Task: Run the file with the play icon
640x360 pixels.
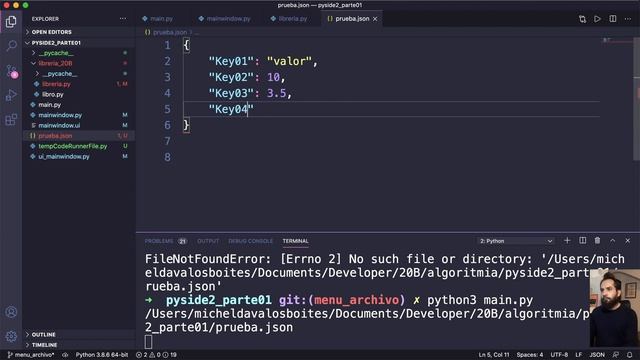Action: (597, 19)
